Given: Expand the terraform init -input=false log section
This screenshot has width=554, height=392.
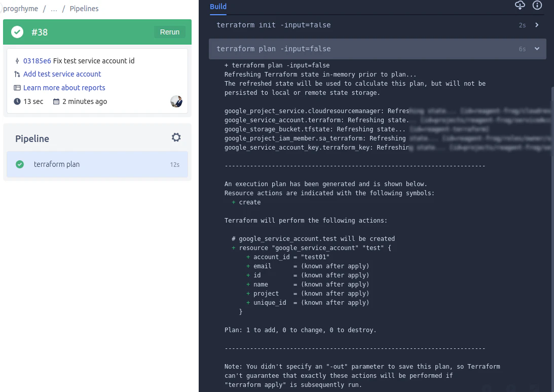Looking at the screenshot, I should pos(377,25).
